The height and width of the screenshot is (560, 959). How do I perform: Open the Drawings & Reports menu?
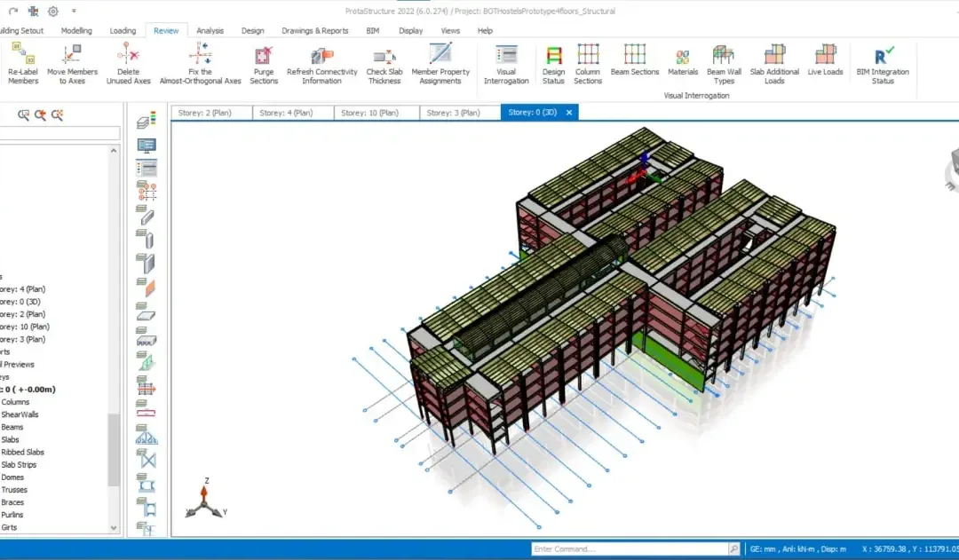click(x=315, y=30)
